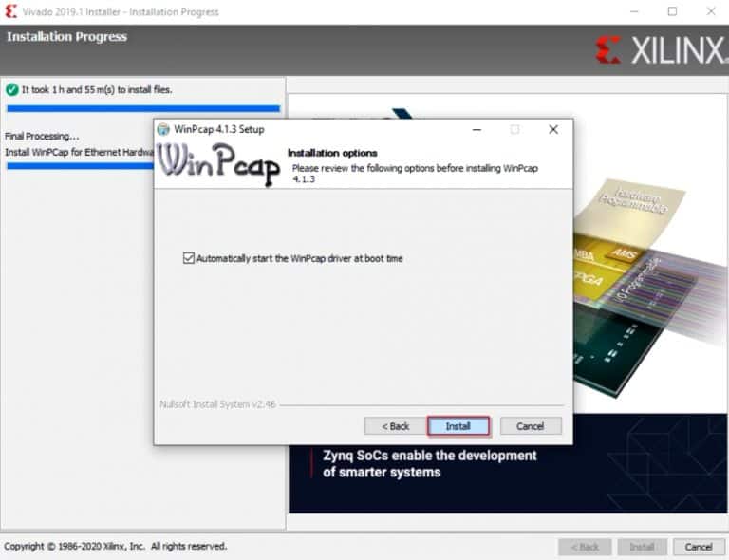Click the completed file installation progress bar
The width and height of the screenshot is (729, 560).
[142, 109]
